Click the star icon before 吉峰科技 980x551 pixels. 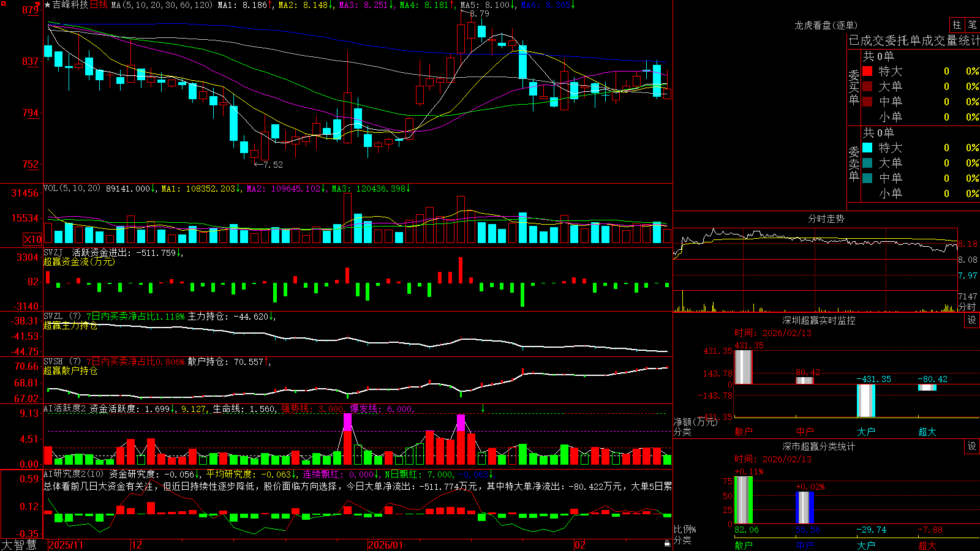click(47, 5)
